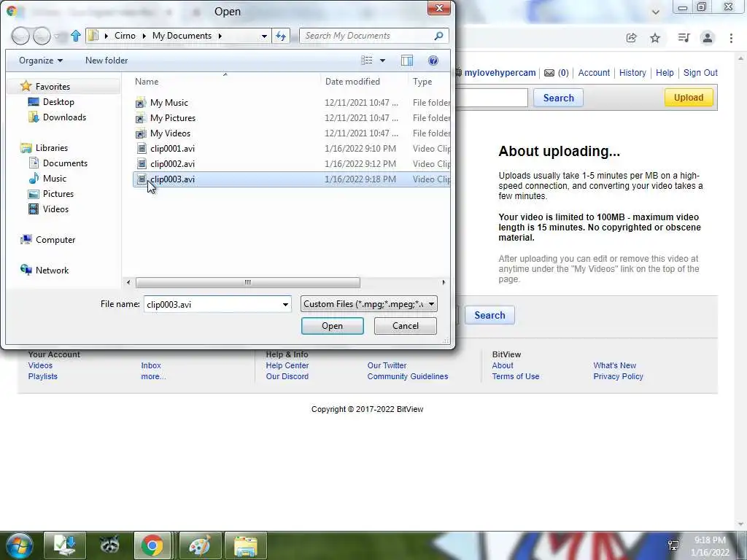
Task: Click the scrollbar left arrow
Action: pos(128,282)
